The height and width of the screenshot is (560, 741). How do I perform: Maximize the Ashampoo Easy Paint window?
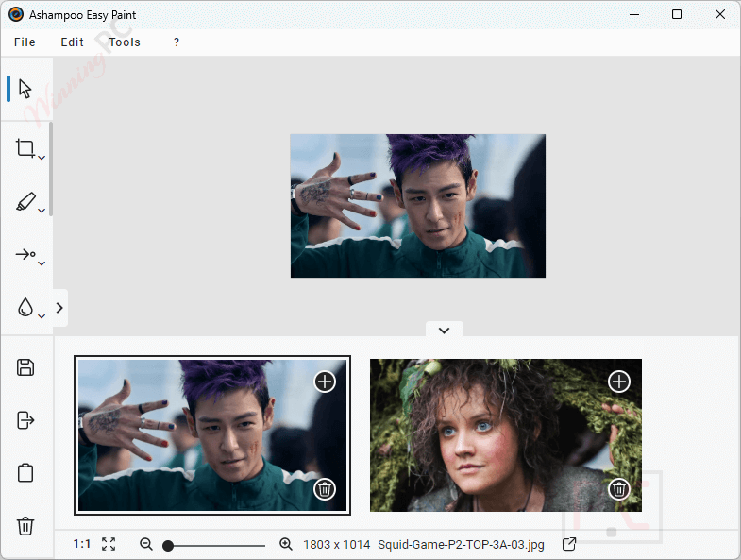tap(677, 15)
